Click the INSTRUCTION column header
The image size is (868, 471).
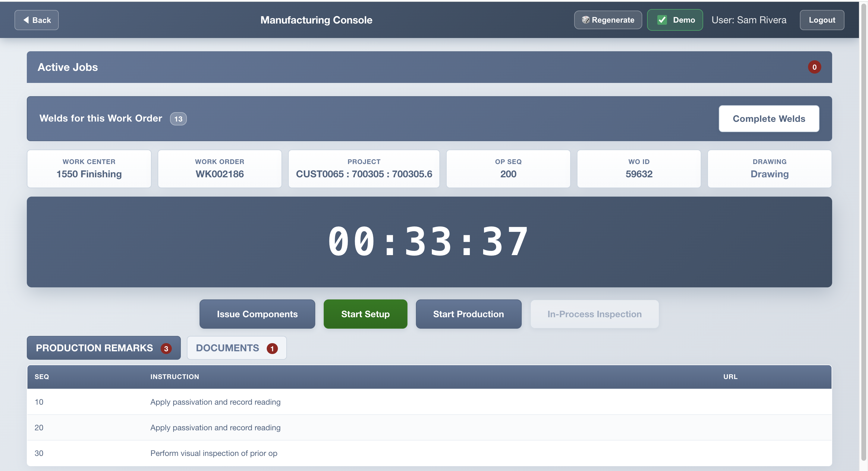[x=175, y=377]
